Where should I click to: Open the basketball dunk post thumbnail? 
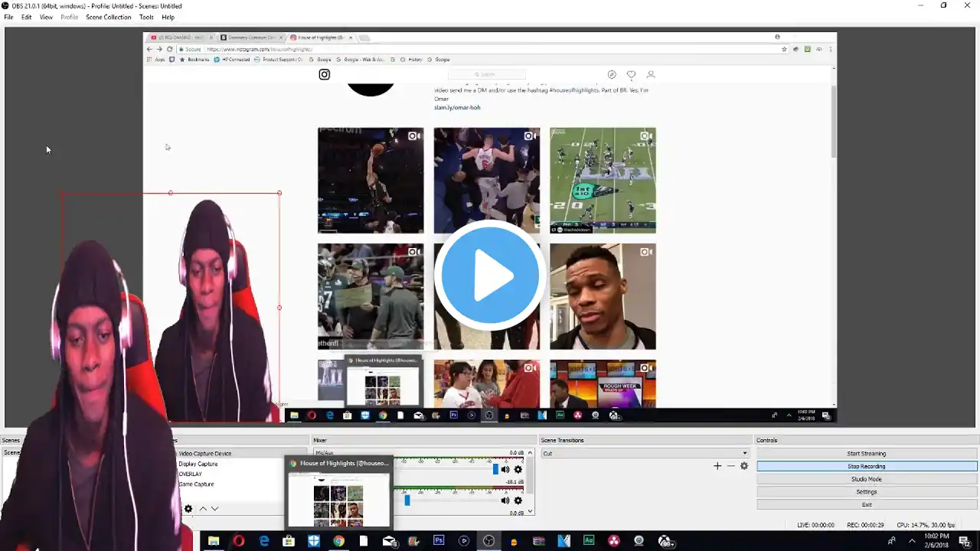371,180
